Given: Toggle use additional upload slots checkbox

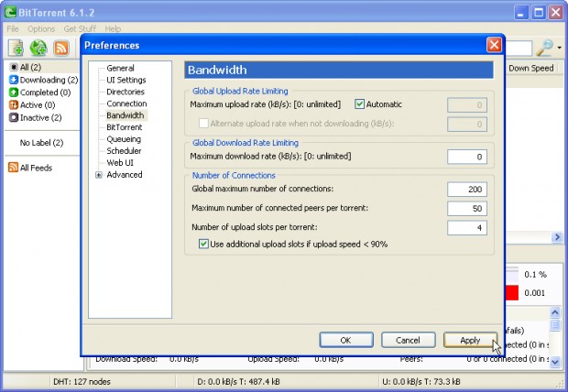Looking at the screenshot, I should tap(203, 244).
